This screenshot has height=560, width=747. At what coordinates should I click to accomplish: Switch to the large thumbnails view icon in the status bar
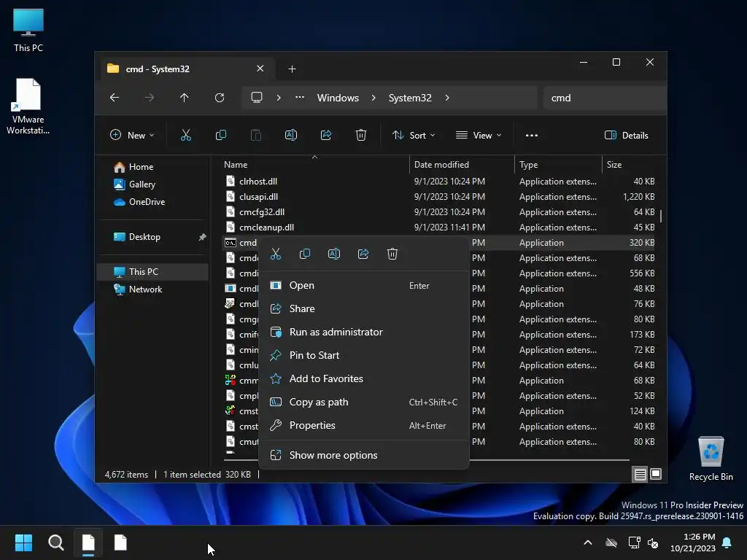(656, 474)
